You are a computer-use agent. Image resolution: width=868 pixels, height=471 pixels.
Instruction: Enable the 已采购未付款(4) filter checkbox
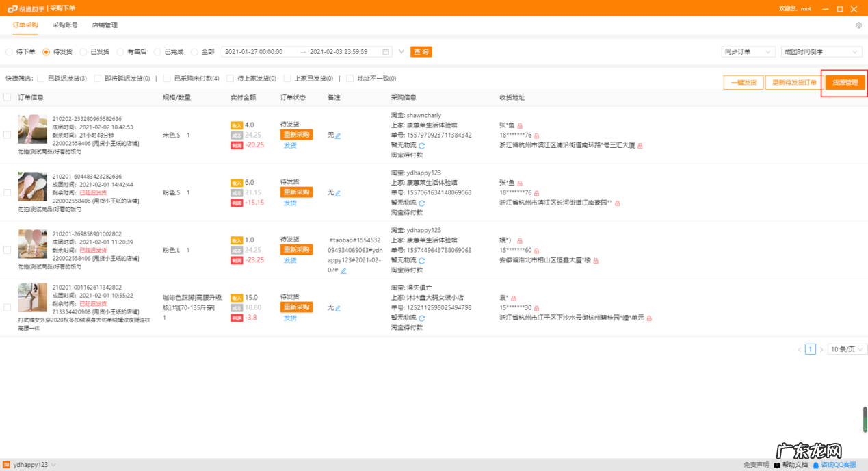click(167, 78)
